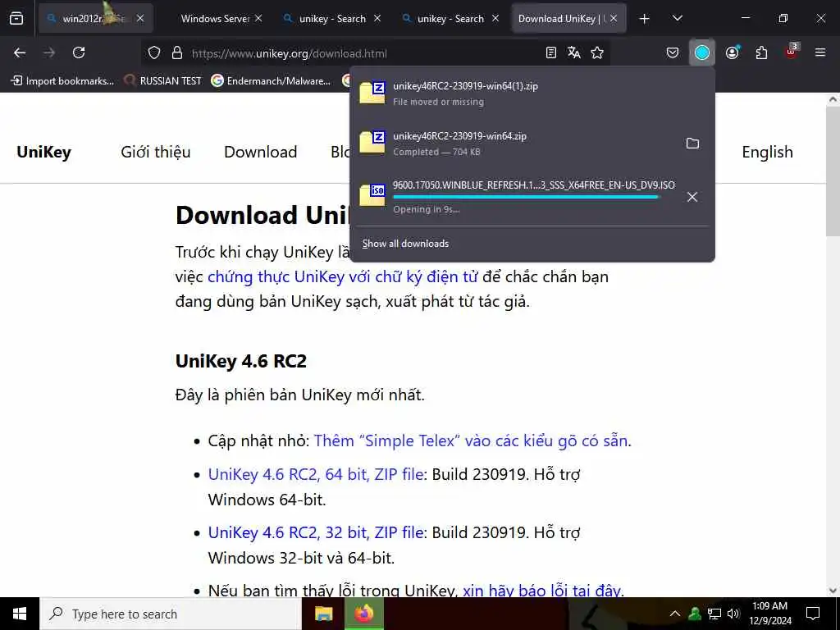
Task: Open Import bookmarks bookmark
Action: [62, 81]
